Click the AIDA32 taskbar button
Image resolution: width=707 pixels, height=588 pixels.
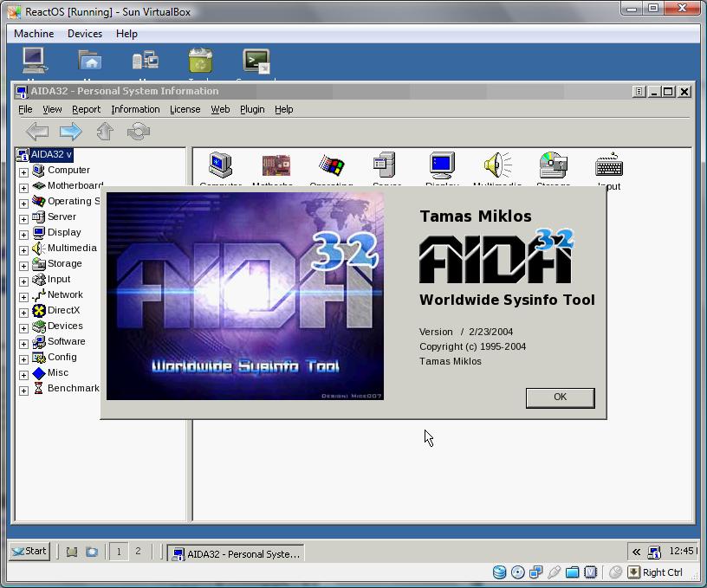point(236,553)
